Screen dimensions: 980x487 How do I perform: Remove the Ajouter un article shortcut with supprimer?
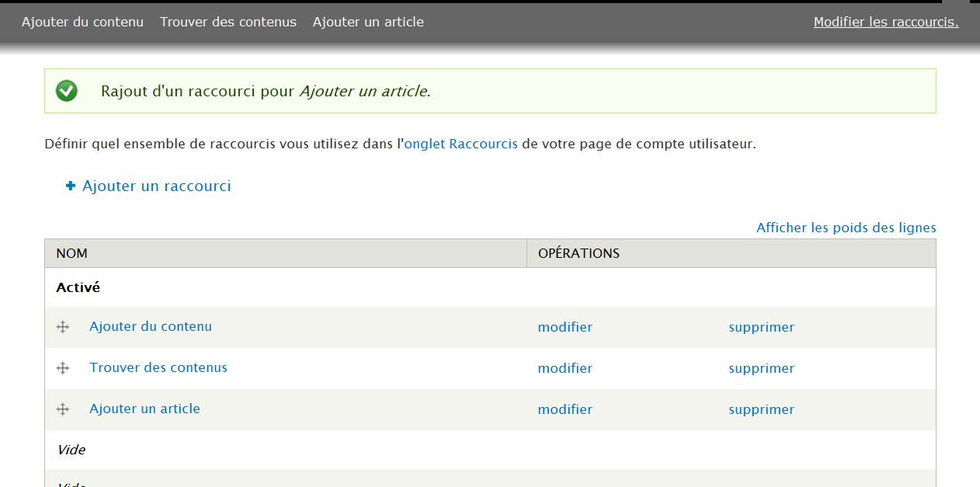pos(761,409)
